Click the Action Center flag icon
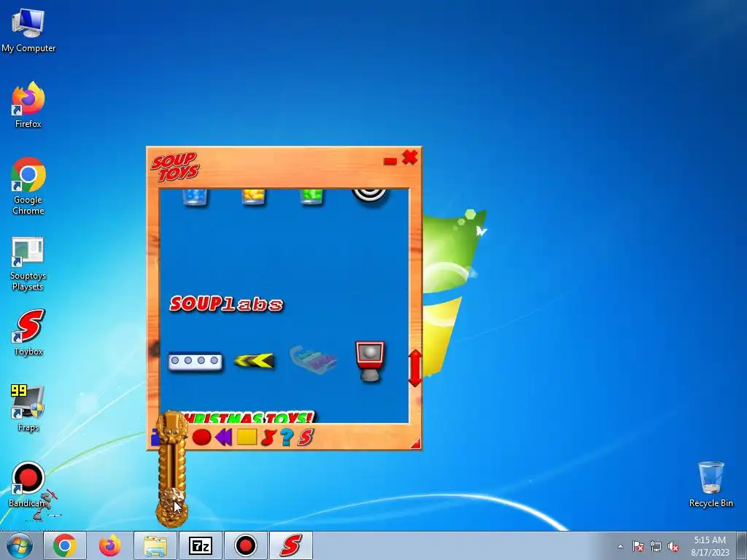The image size is (747, 560). tap(638, 546)
